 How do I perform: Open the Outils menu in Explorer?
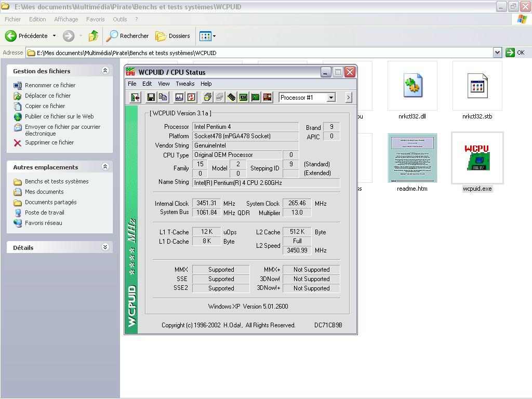120,19
